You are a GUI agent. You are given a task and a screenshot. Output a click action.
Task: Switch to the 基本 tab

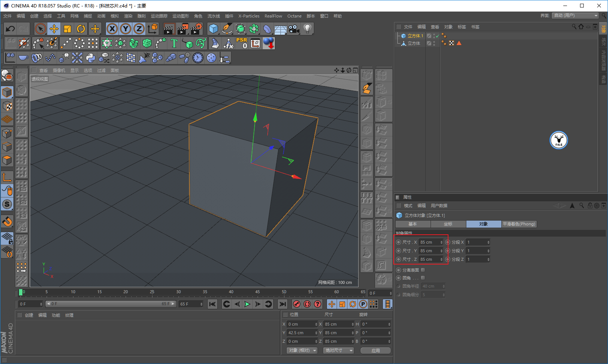(413, 224)
